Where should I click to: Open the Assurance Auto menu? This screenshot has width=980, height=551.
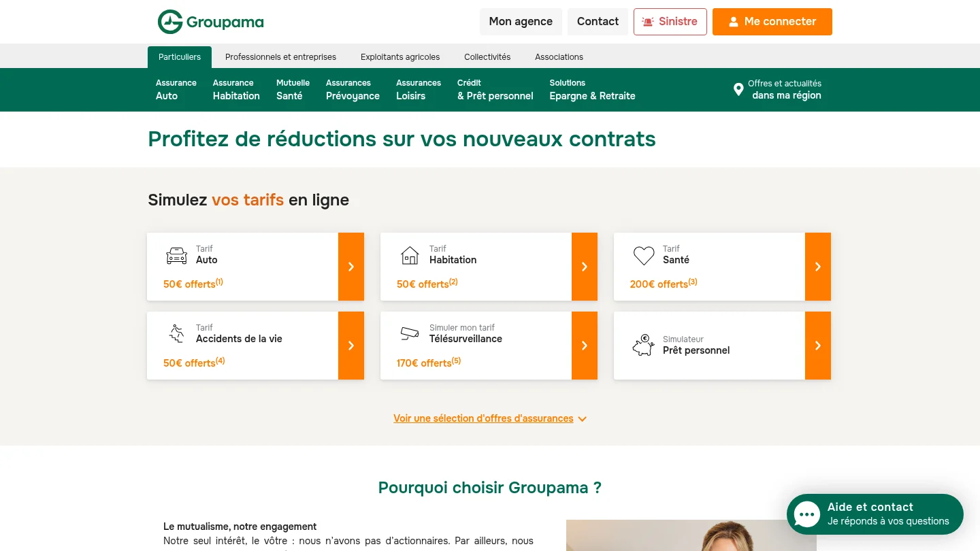tap(176, 90)
